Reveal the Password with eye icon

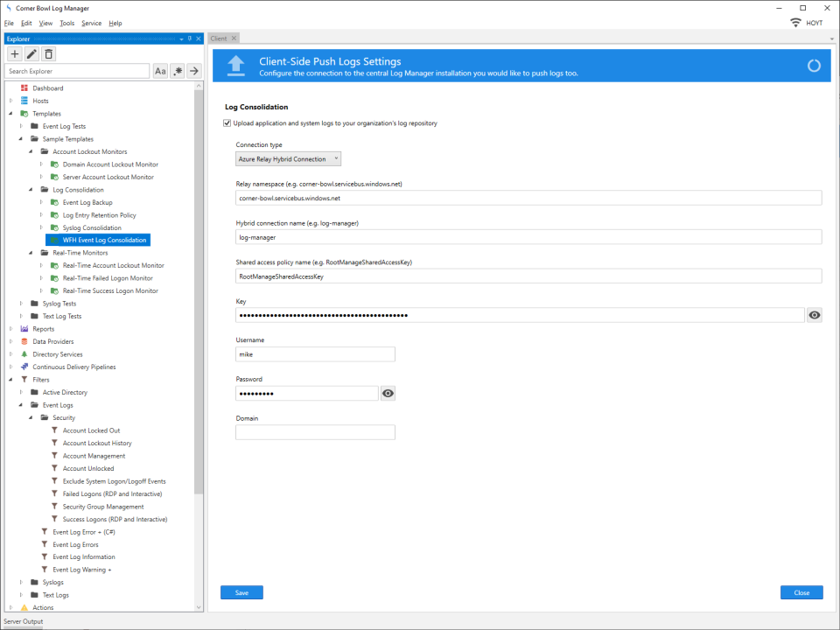[x=388, y=393]
